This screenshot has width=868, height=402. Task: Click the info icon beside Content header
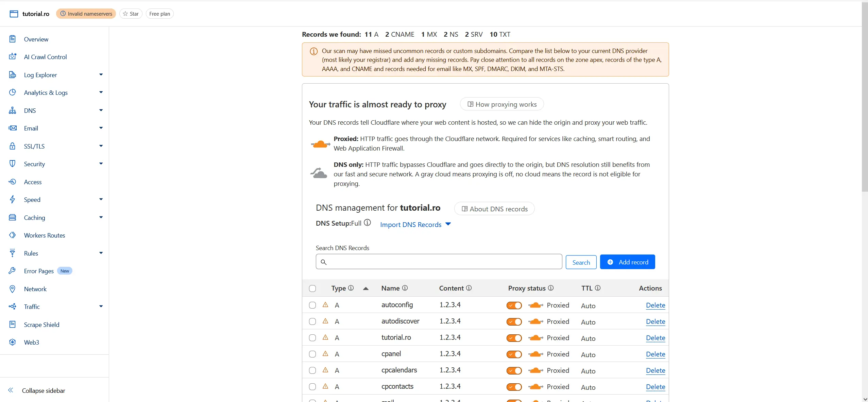coord(469,288)
